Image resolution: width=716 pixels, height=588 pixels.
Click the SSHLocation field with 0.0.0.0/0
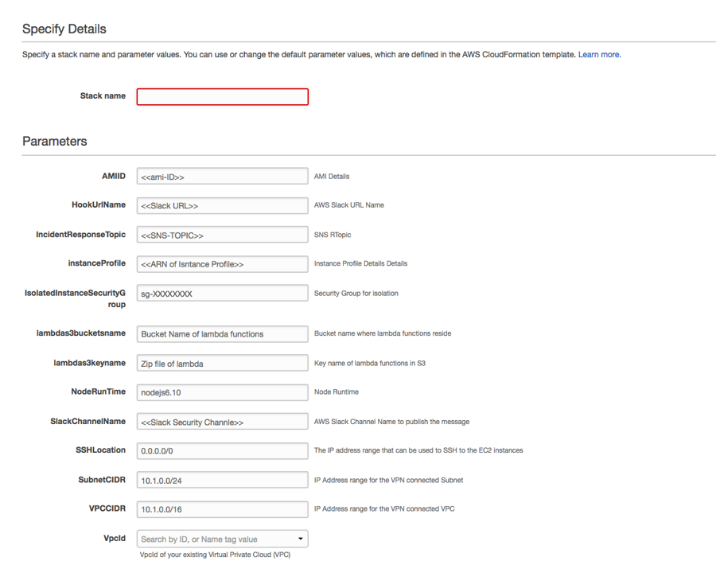[222, 450]
